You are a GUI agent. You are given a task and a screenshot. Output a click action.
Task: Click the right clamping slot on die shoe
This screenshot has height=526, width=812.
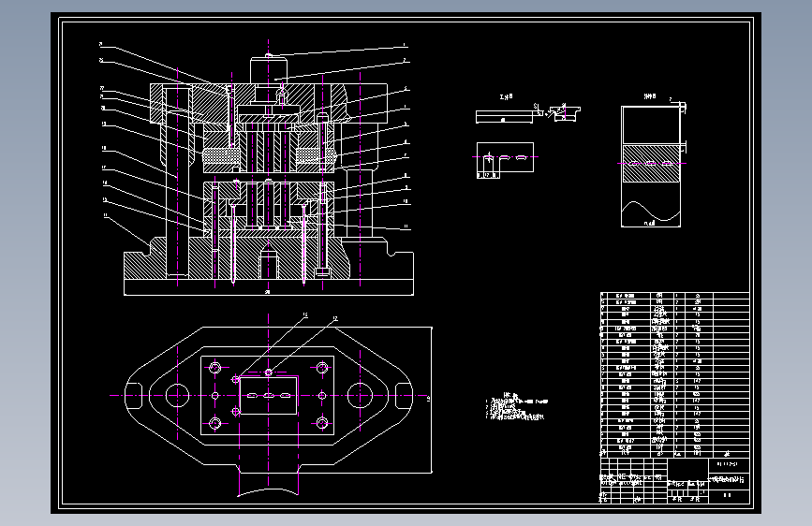404,396
